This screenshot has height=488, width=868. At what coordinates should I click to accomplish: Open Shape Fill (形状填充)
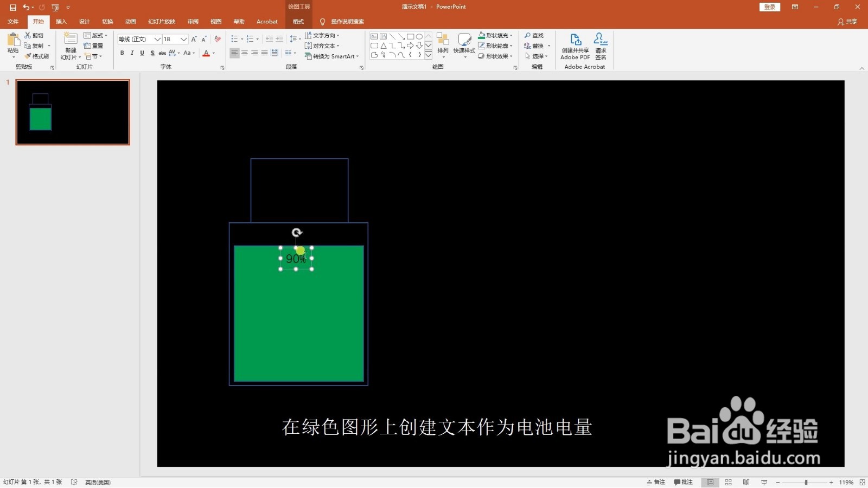pos(495,35)
